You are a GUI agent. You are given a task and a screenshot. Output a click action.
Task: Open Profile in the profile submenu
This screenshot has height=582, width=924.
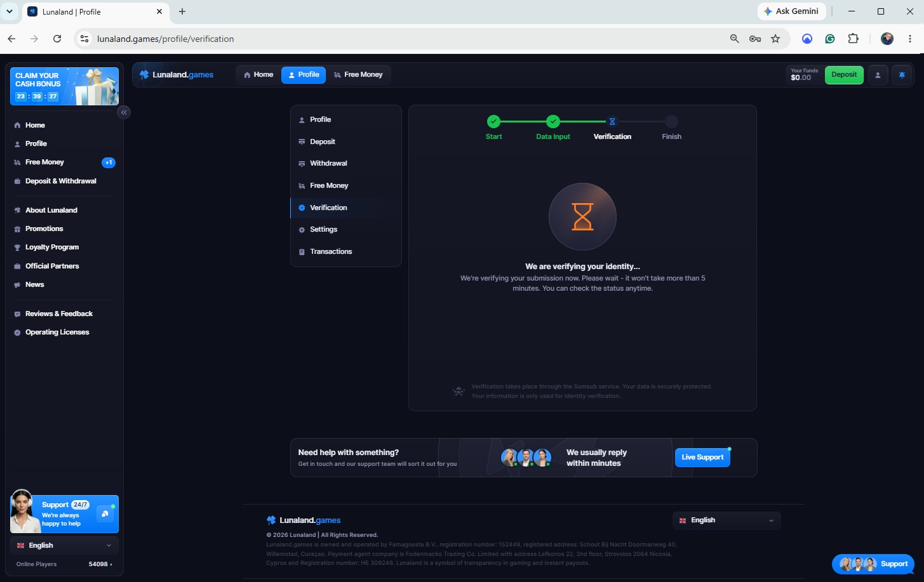coord(346,119)
